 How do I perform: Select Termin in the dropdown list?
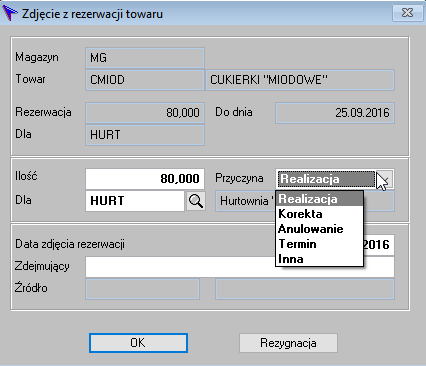click(x=319, y=244)
